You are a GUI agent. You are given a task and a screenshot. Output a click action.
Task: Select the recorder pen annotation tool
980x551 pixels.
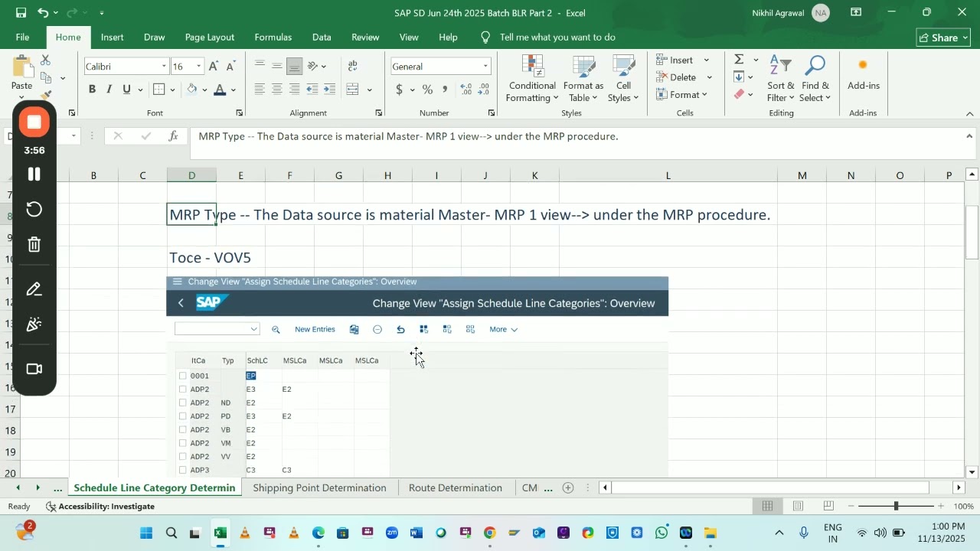(x=34, y=289)
